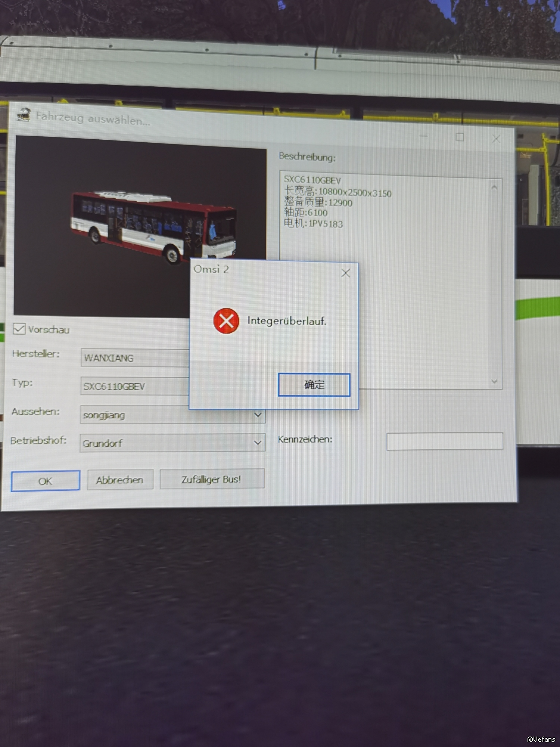
Task: Click the Kennzeichen license plate input field
Action: (445, 441)
